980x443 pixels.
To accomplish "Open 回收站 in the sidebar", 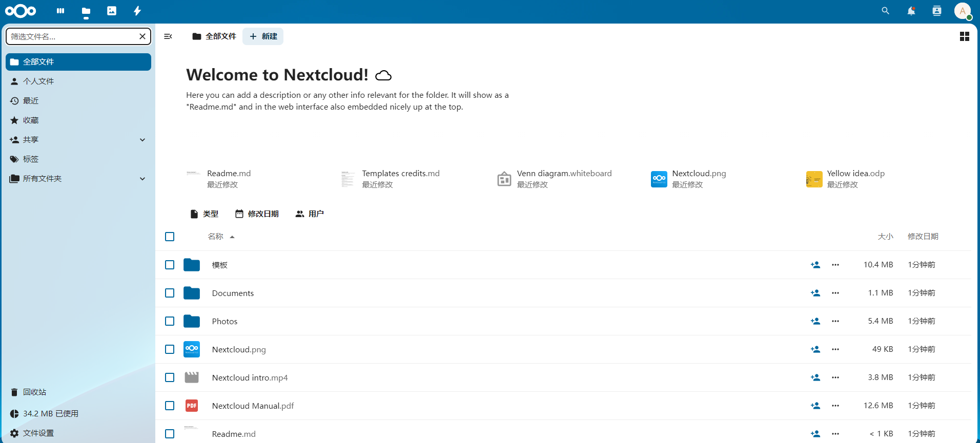I will [34, 392].
